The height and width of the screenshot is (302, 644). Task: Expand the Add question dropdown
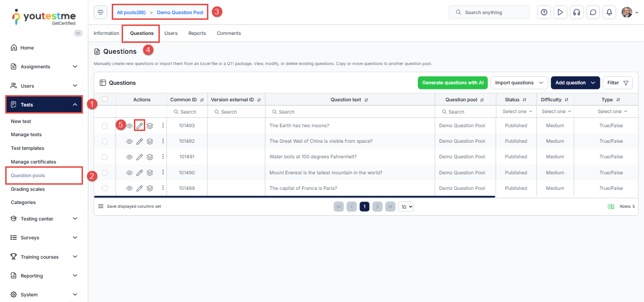[575, 83]
